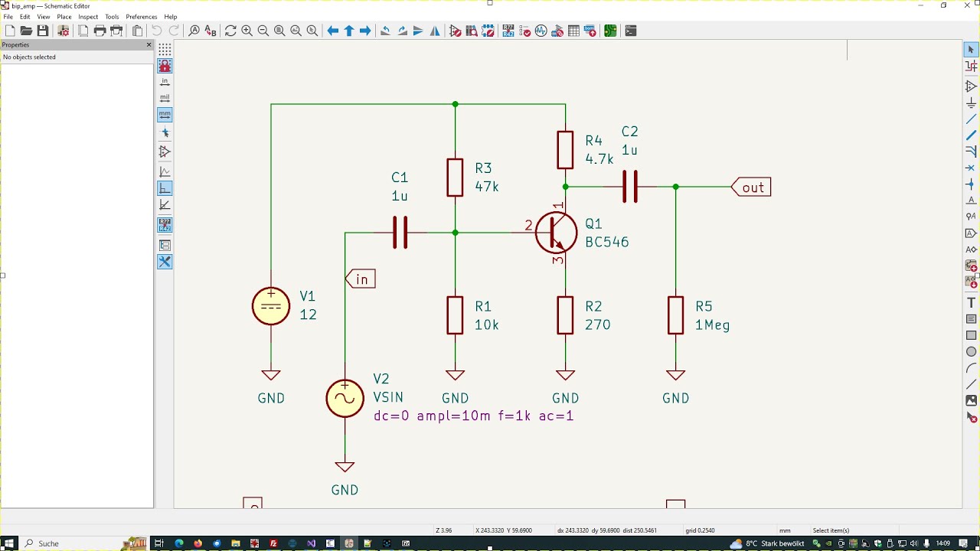Image resolution: width=980 pixels, height=551 pixels.
Task: Click the 'dc=0 ampl=10m f=1k ac=1' text
Action: pos(473,416)
